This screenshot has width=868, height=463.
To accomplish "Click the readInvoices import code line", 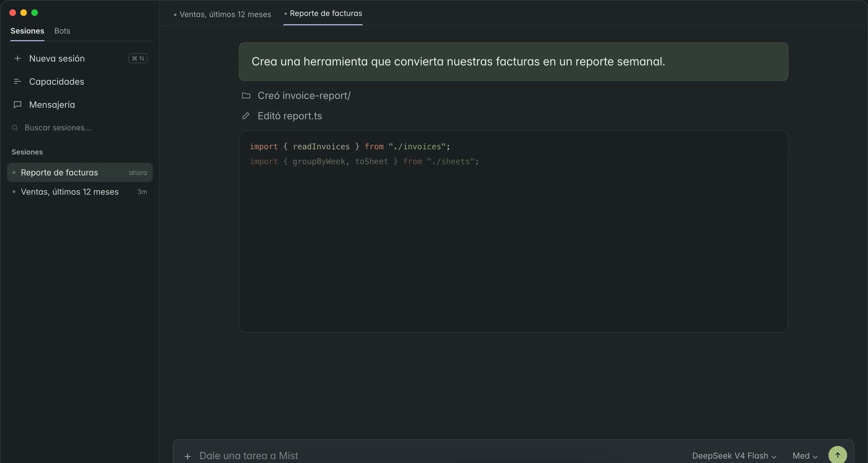I will [x=350, y=147].
